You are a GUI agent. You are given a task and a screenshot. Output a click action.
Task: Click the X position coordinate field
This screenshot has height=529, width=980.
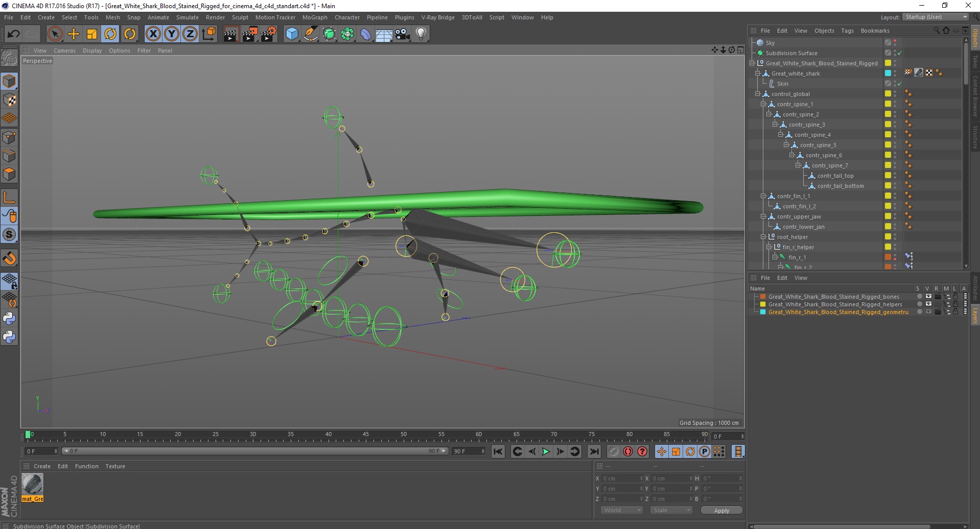[x=621, y=478]
